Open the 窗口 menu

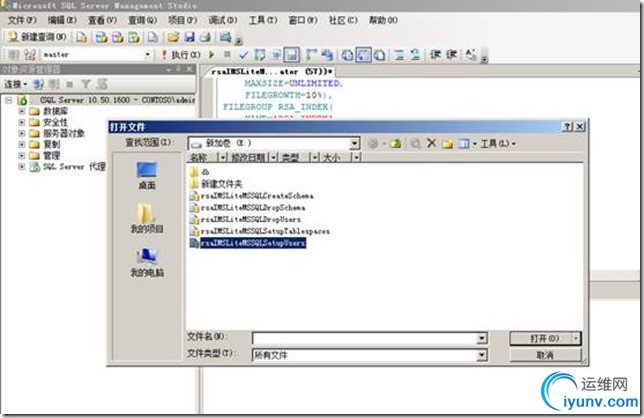coord(303,20)
